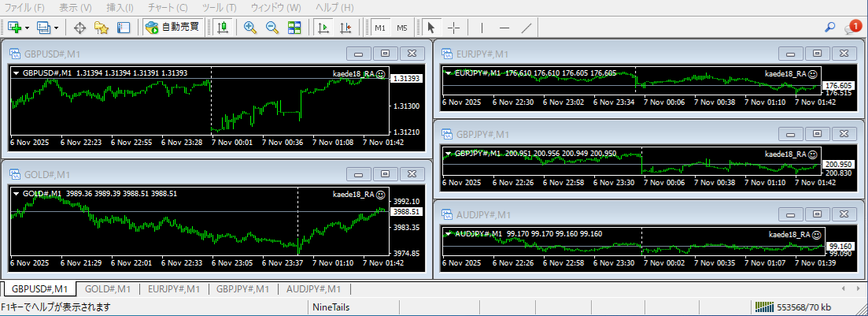Image resolution: width=868 pixels, height=316 pixels.
Task: Zoom in on the chart
Action: 250,28
